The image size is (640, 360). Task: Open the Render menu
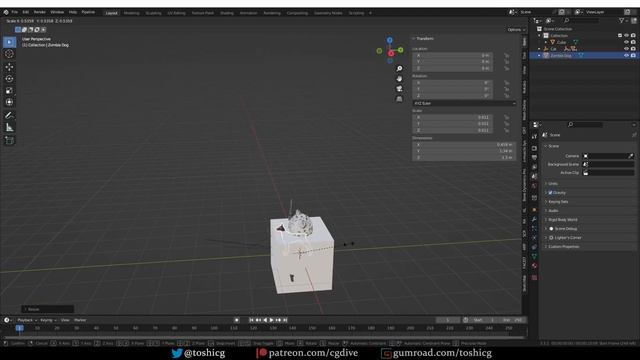[40, 12]
